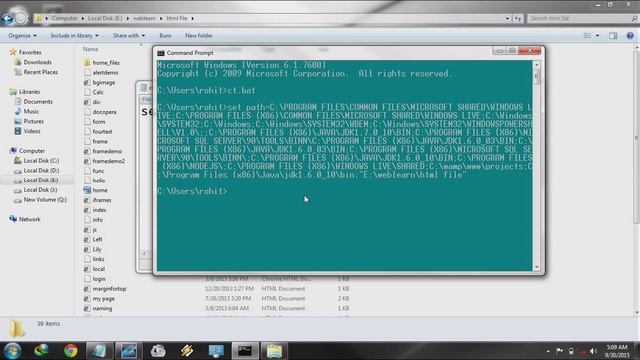Select the login file
The width and height of the screenshot is (640, 360).
point(99,279)
